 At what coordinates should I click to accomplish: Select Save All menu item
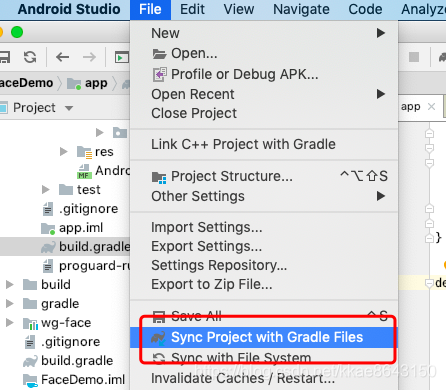coord(264,316)
